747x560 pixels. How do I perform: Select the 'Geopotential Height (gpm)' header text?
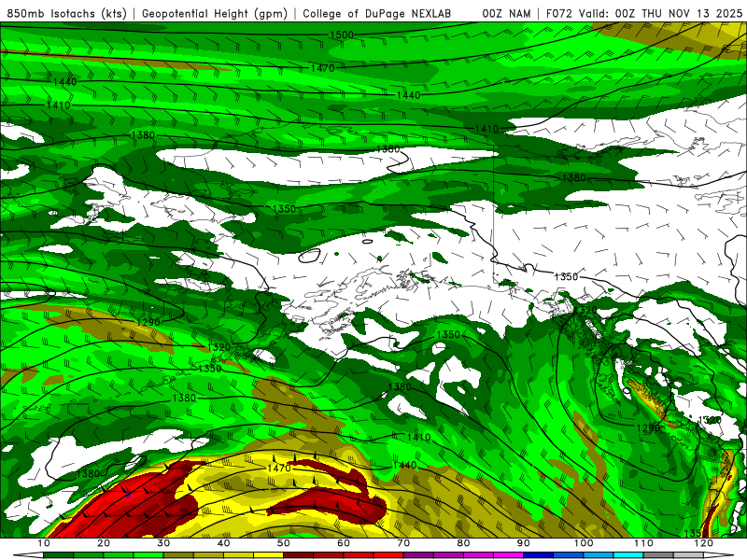215,13
